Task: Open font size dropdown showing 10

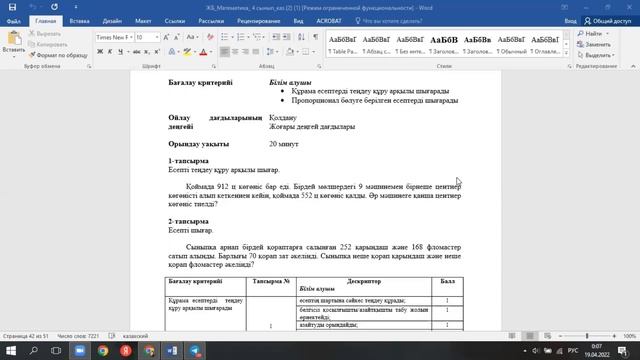Action: click(157, 37)
